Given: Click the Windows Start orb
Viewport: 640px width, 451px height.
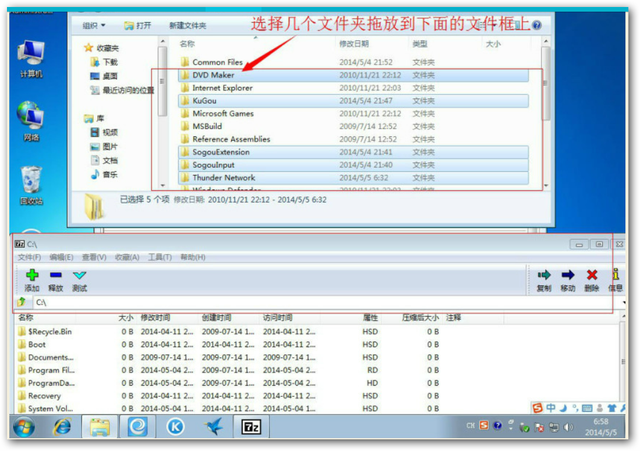Looking at the screenshot, I should [x=24, y=427].
